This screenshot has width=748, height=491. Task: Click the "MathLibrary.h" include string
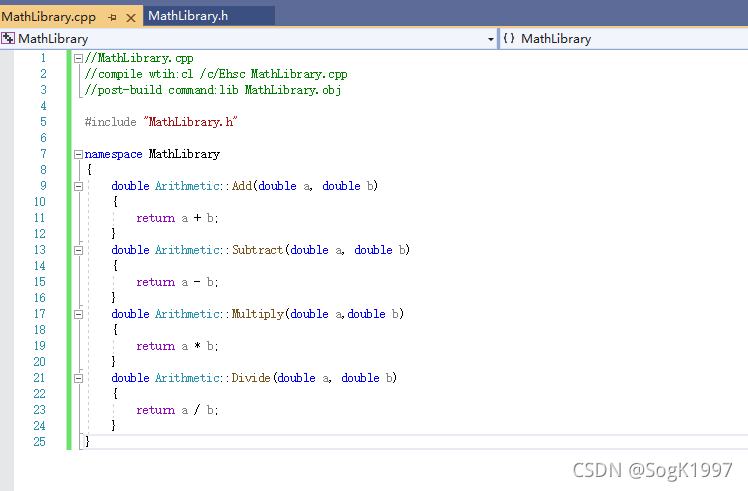[190, 122]
